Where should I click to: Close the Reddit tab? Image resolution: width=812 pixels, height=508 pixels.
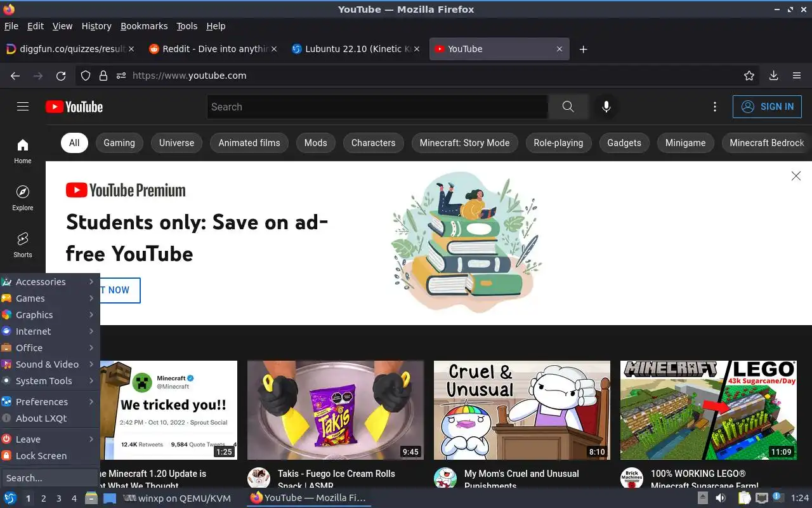274,49
